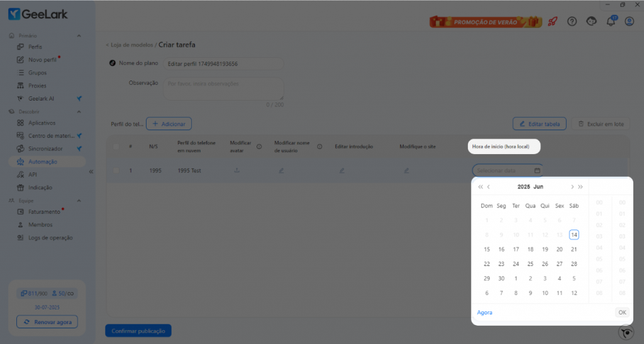This screenshot has height=344, width=644.
Task: Toggle the select-all header checkbox
Action: click(116, 147)
